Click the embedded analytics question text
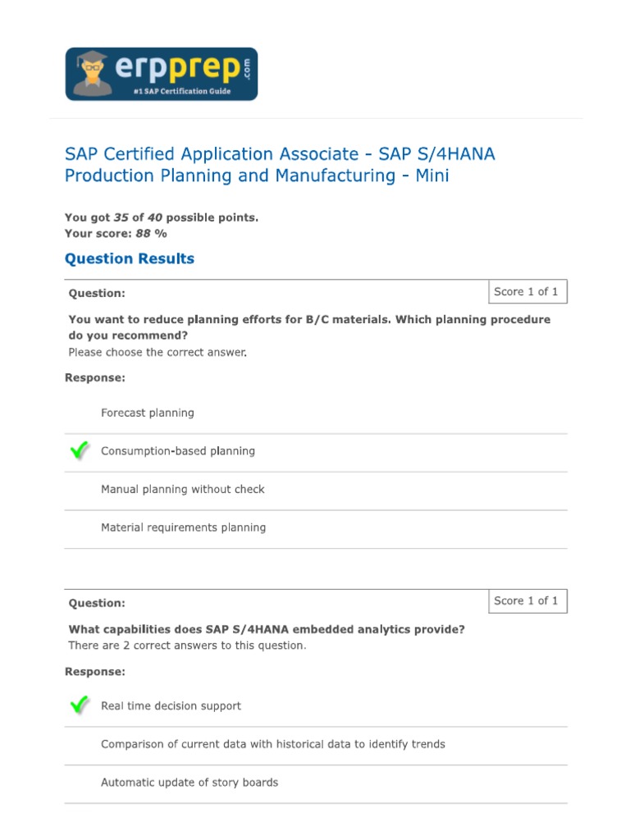 coord(267,629)
